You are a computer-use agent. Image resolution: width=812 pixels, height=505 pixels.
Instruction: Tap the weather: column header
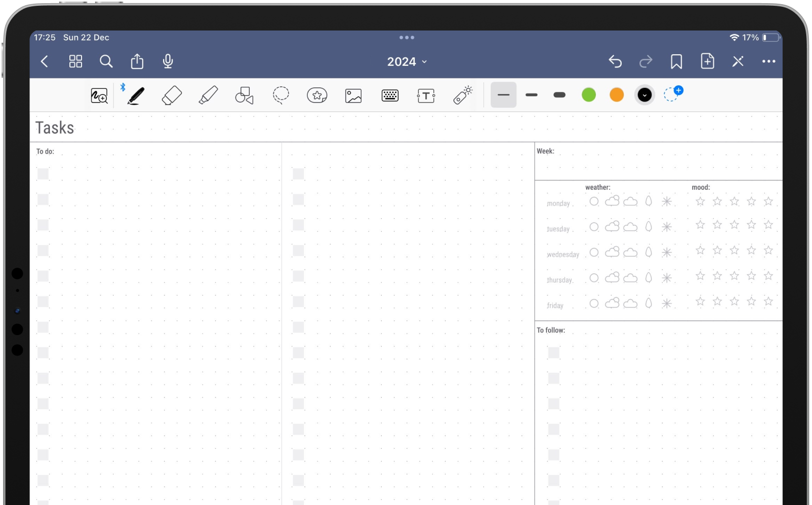coord(598,187)
